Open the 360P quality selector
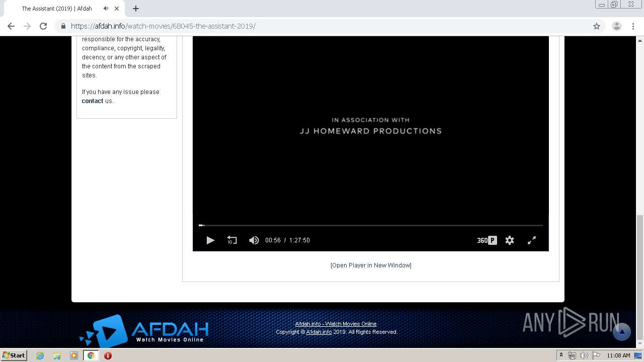This screenshot has height=362, width=644. click(487, 240)
